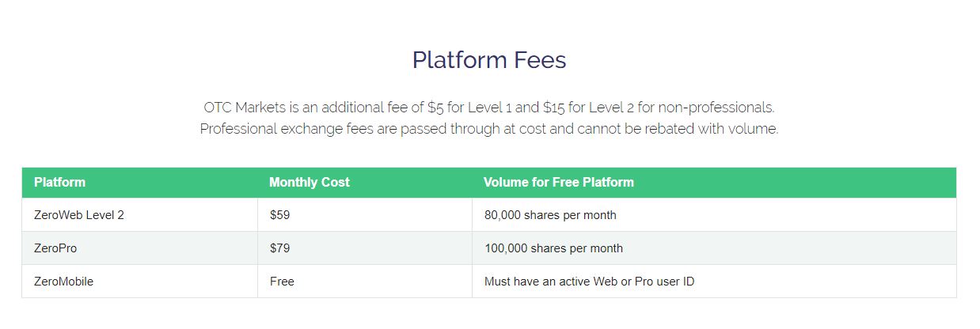
Task: Click the $79 monthly cost cell
Action: point(364,248)
